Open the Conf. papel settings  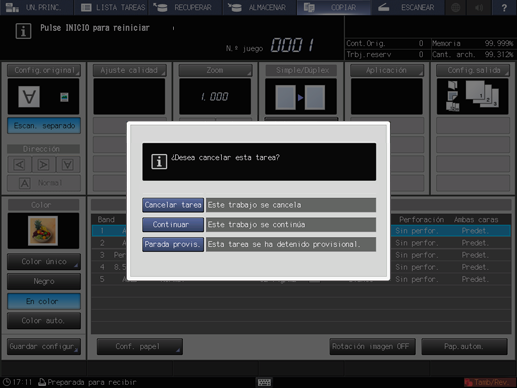click(x=140, y=347)
